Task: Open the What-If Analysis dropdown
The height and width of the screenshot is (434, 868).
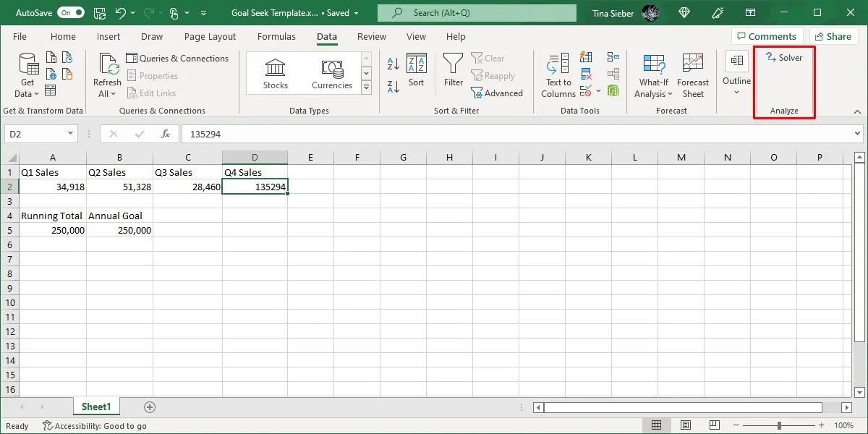Action: [653, 75]
